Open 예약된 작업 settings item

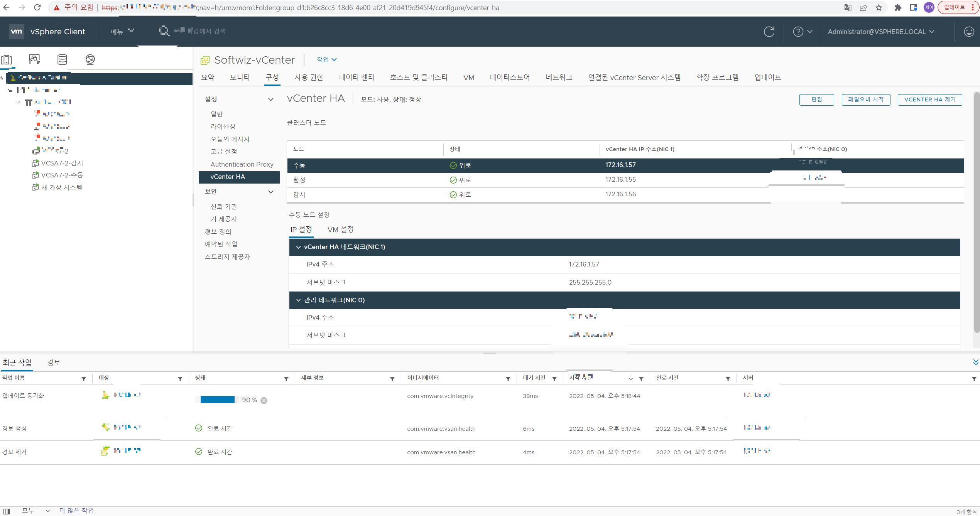221,244
